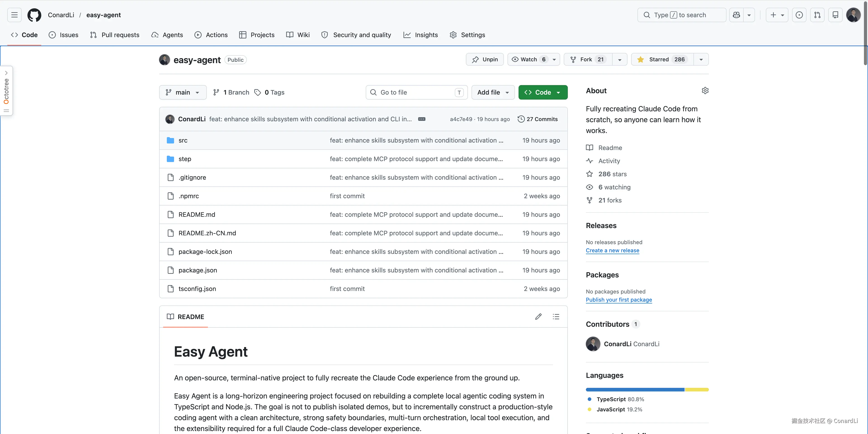Copy the full commit SHA icon next to commit message
The image size is (868, 434).
click(x=422, y=119)
